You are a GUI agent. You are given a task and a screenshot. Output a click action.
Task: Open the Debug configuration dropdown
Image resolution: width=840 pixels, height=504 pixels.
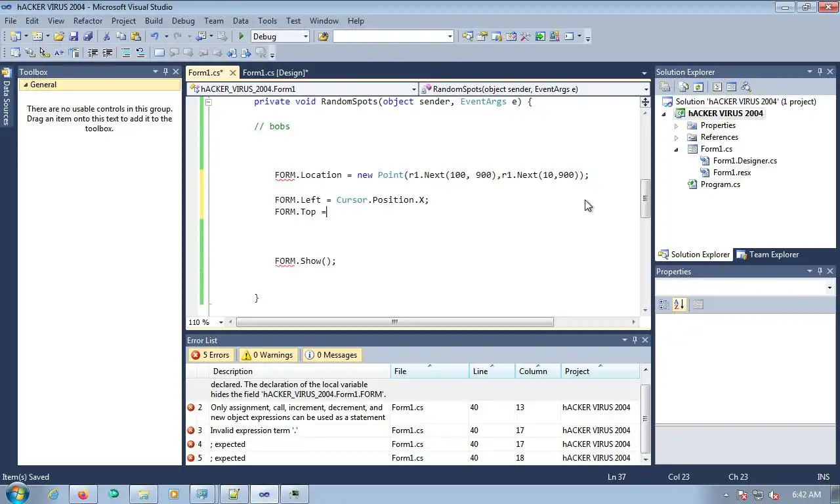coord(305,37)
